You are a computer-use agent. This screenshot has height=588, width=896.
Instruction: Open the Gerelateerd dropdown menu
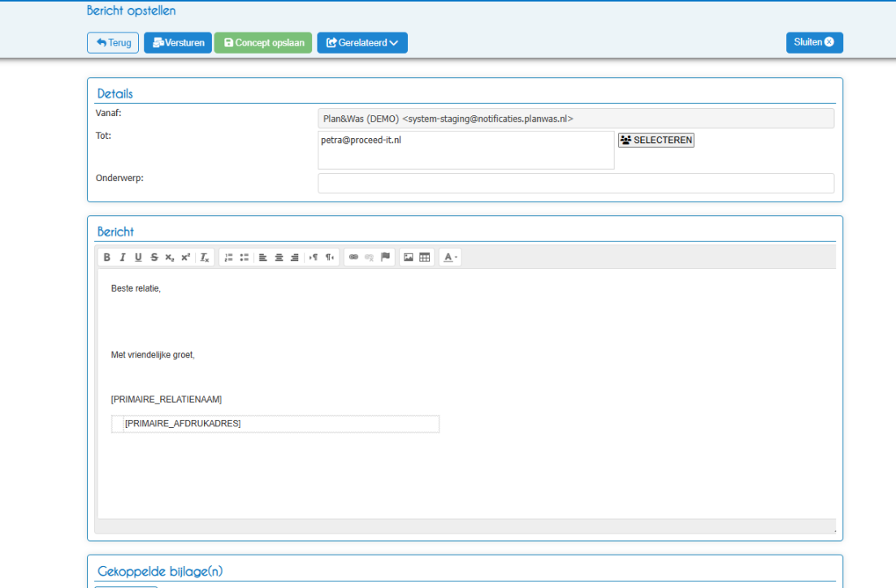362,43
